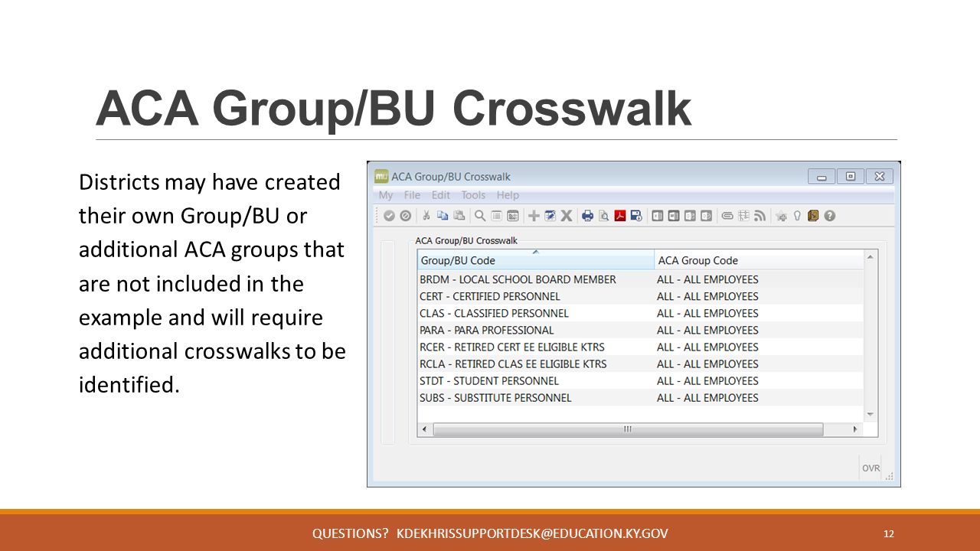Click the vertical scrollbar down arrow
Viewport: 980px width, 551px height.
click(870, 414)
